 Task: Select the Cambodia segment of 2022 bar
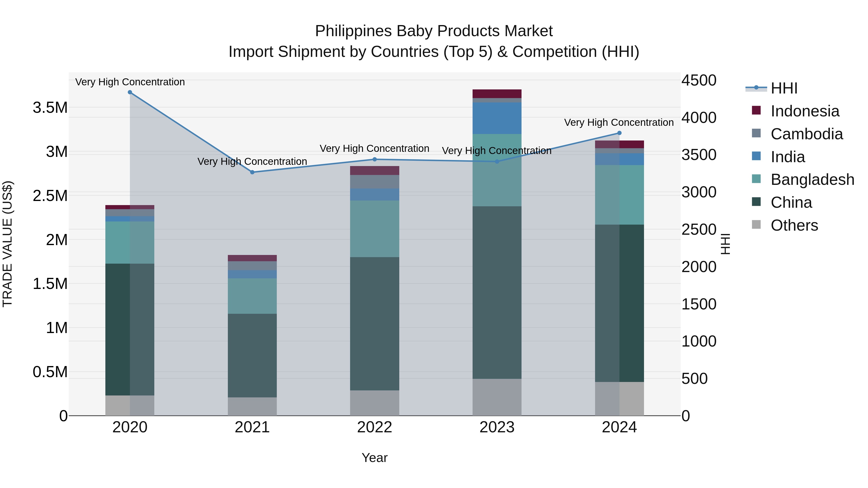click(x=374, y=182)
